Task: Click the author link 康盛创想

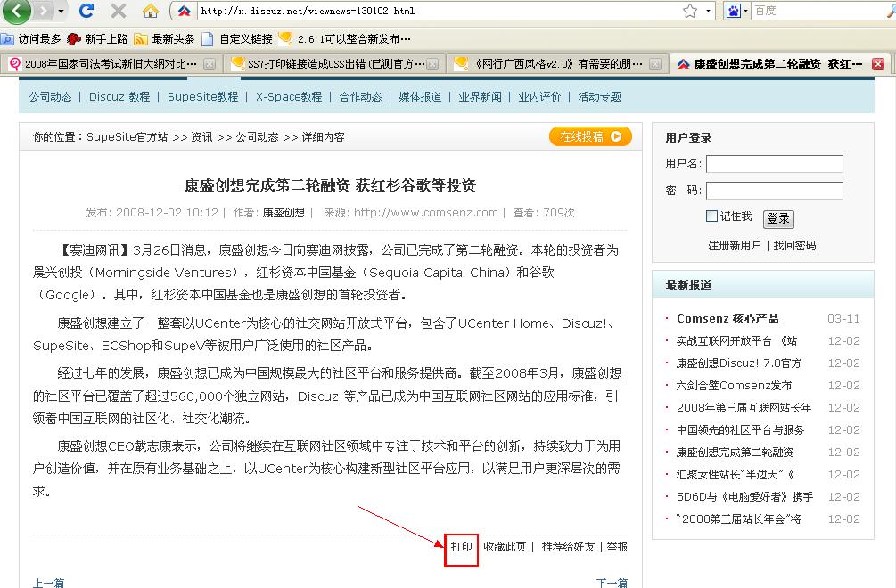Action: point(284,213)
